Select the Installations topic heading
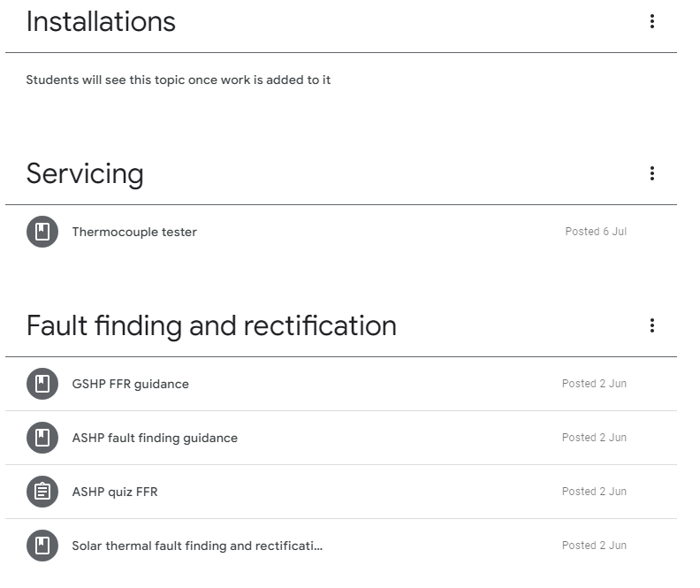 (x=101, y=22)
